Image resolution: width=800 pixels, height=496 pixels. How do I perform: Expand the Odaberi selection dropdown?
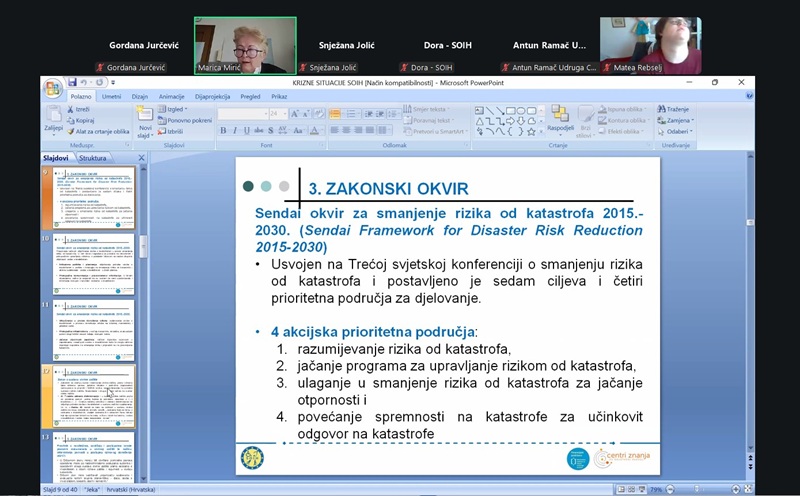677,131
